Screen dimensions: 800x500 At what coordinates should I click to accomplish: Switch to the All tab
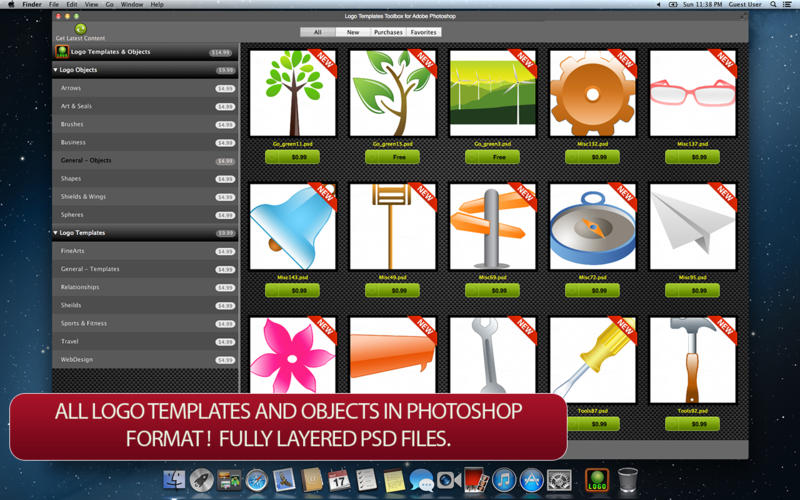click(318, 32)
